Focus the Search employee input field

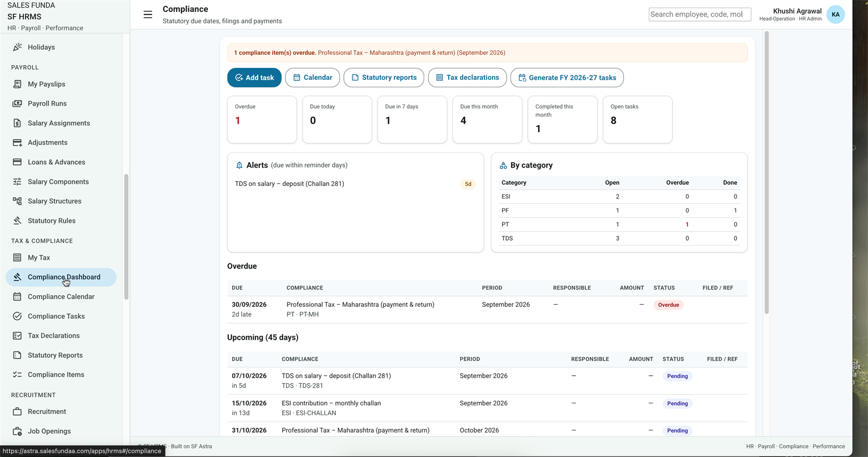(700, 15)
